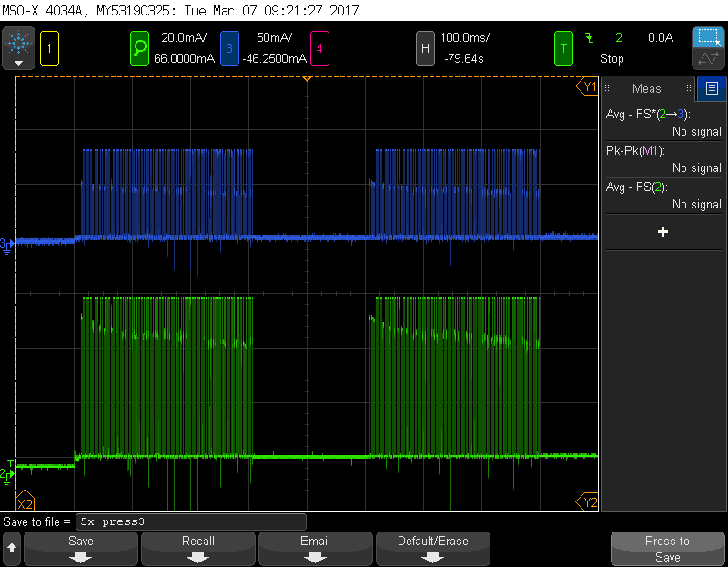Expand the Recall softkey menu
This screenshot has height=567, width=728.
[x=198, y=549]
